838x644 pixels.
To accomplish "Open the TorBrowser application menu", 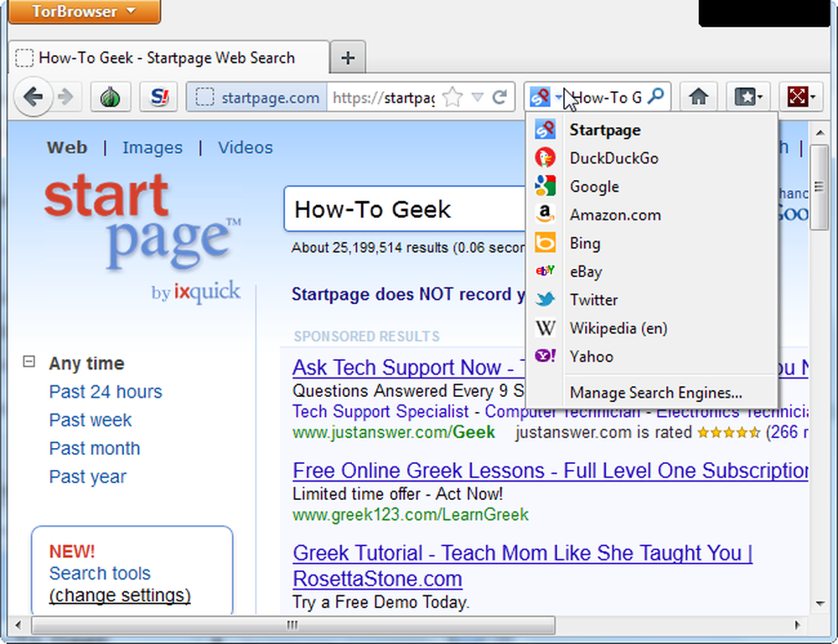I will [x=85, y=11].
